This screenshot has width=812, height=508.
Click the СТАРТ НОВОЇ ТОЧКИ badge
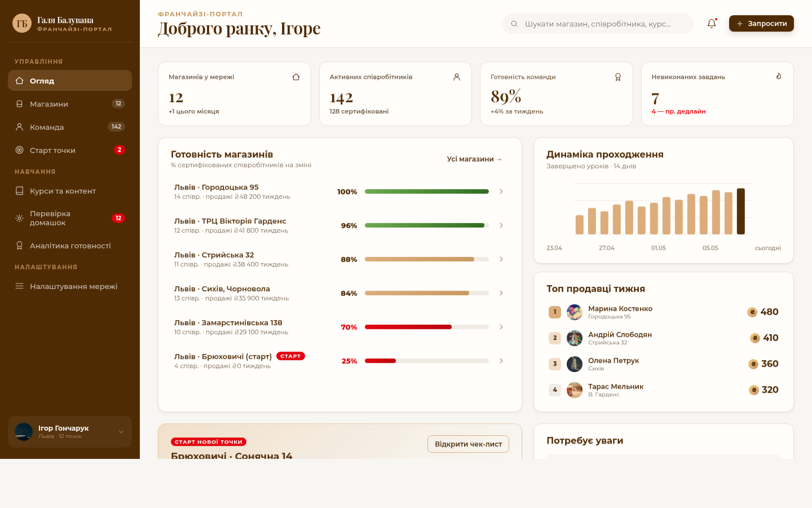209,442
